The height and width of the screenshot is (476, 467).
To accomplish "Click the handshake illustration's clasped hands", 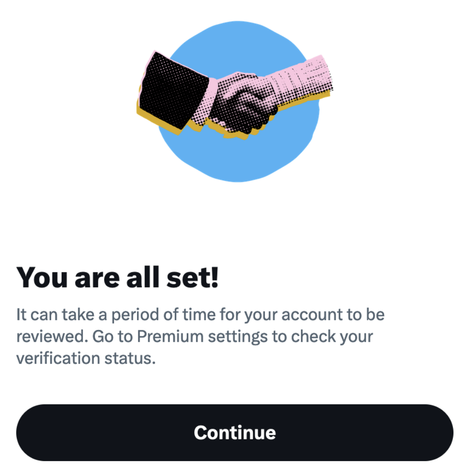I will 243,103.
